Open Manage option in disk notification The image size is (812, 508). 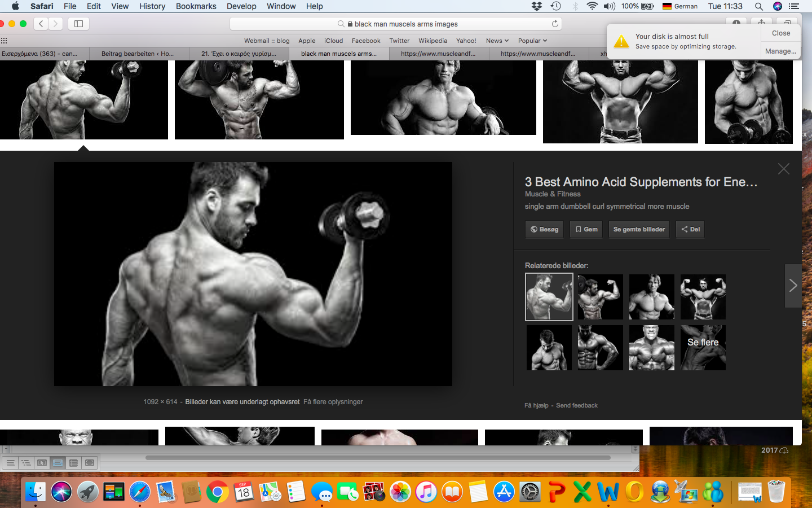780,51
